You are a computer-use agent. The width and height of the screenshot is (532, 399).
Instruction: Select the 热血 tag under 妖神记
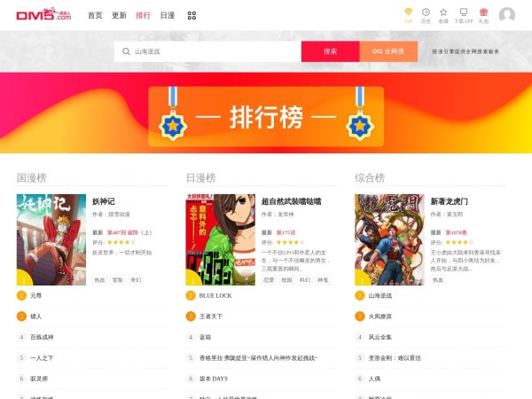99,279
